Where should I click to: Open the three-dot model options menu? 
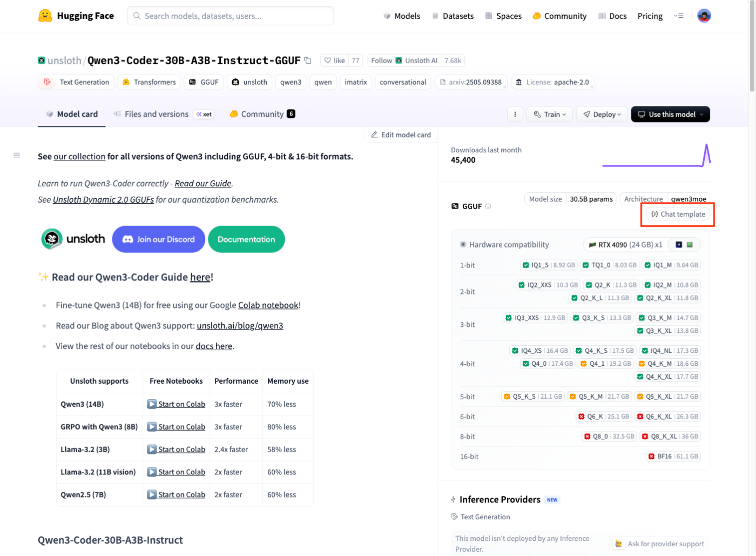click(515, 114)
